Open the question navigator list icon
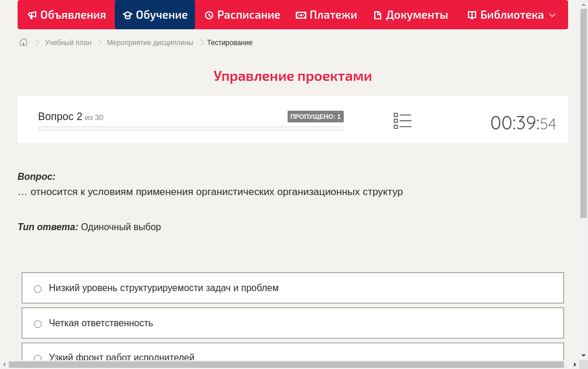Image resolution: width=588 pixels, height=369 pixels. (x=402, y=120)
